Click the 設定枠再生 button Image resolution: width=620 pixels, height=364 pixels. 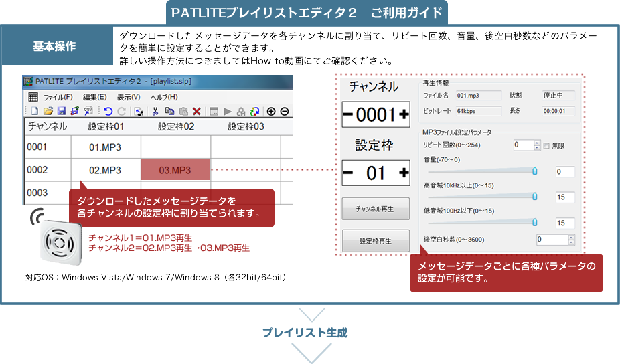point(376,241)
